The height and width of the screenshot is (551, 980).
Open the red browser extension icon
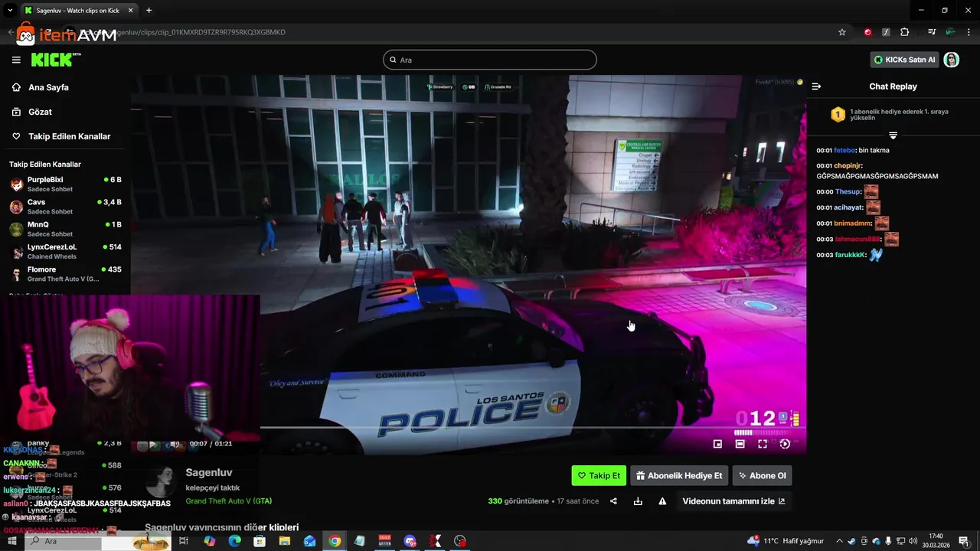coord(867,32)
